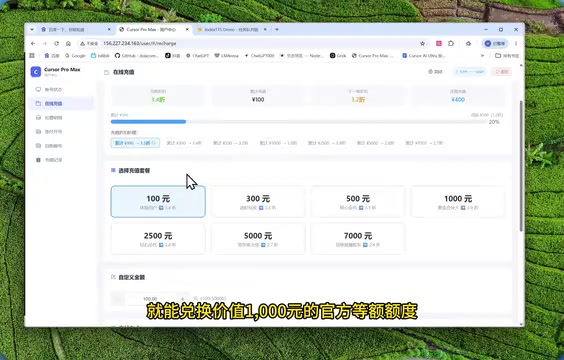
Task: Choose the 2500 元 recharge package
Action: tap(158, 239)
